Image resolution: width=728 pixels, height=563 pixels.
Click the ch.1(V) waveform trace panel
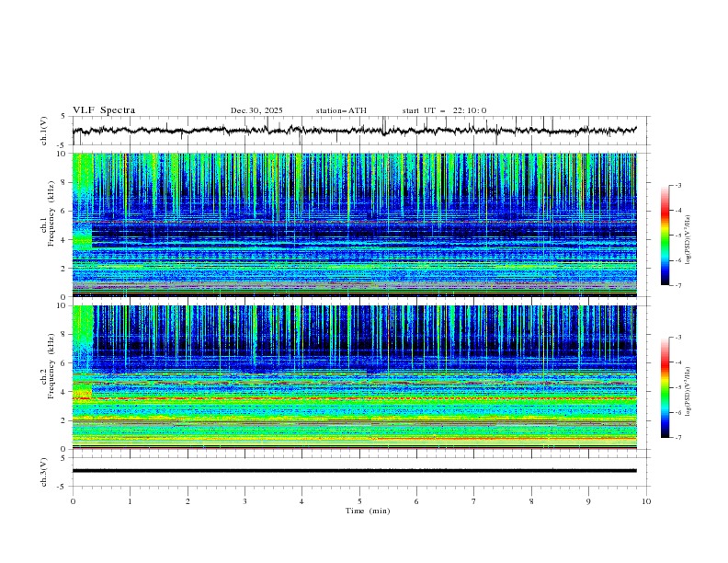(x=359, y=131)
